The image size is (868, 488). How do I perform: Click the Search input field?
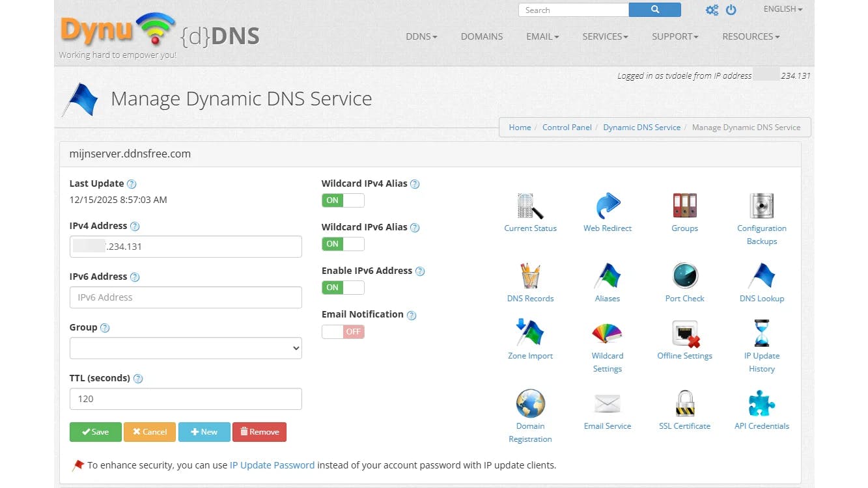coord(574,10)
